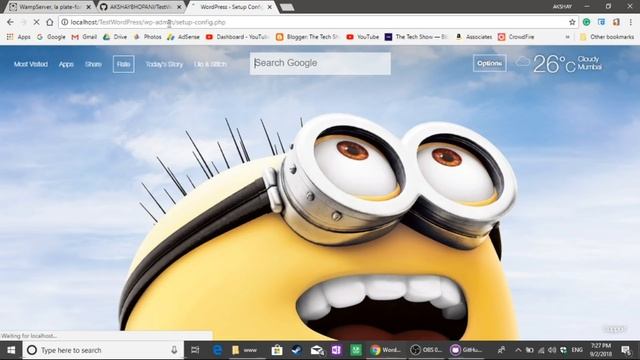
Task: Switch to the WampServer tab
Action: 48,7
